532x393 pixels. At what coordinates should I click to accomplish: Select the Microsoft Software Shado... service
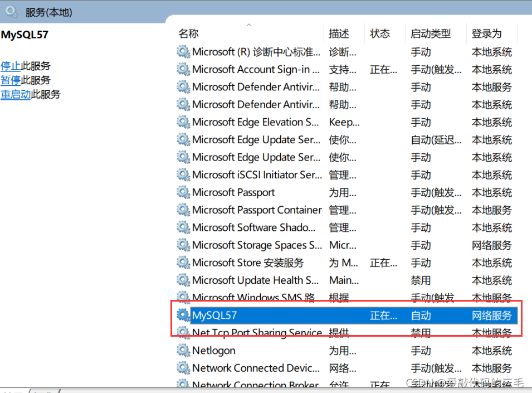254,228
